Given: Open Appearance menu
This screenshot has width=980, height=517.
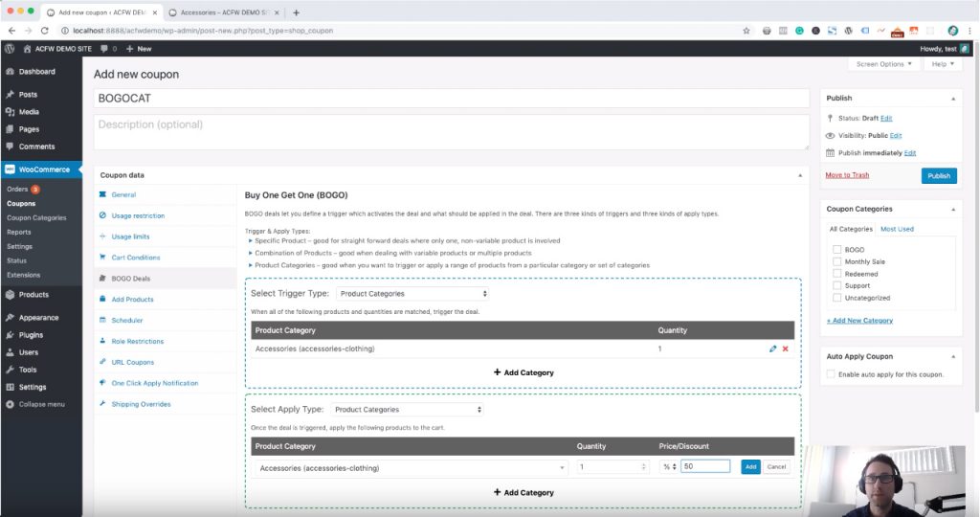Looking at the screenshot, I should (38, 318).
